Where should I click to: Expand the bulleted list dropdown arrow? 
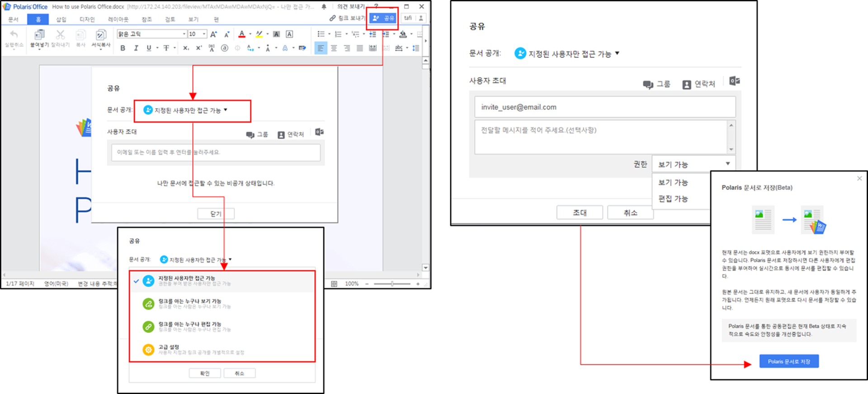pyautogui.click(x=329, y=34)
